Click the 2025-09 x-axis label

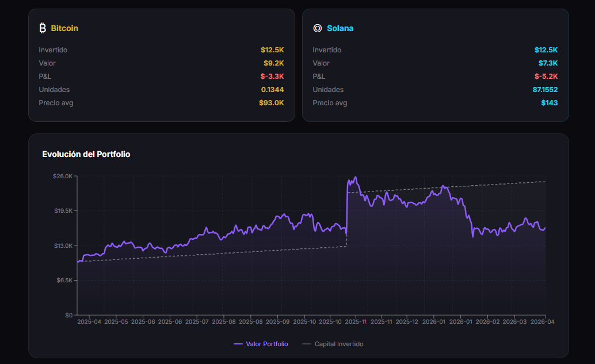278,321
